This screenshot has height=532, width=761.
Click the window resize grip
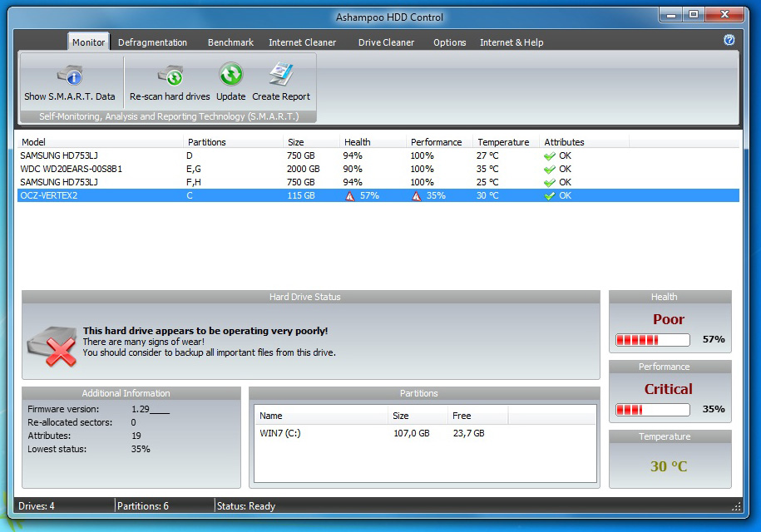coord(736,507)
